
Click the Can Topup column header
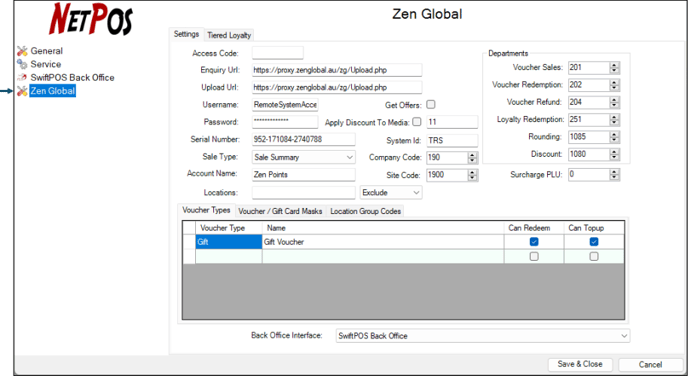(x=594, y=228)
